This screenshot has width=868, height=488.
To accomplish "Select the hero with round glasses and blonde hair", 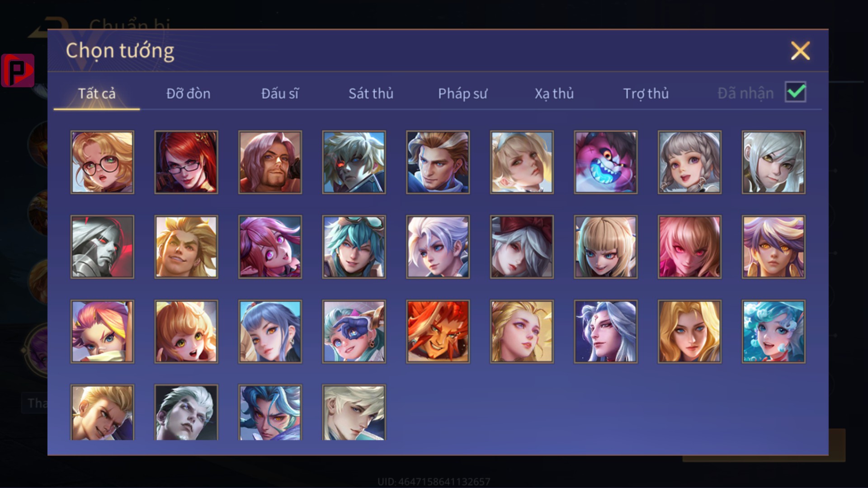I will [102, 162].
